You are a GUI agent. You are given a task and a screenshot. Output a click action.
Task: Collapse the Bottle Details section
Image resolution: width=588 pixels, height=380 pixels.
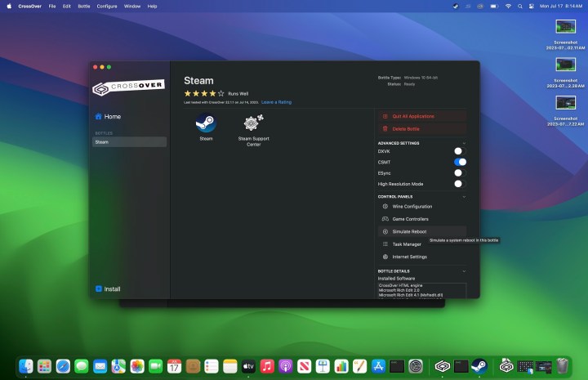click(464, 271)
